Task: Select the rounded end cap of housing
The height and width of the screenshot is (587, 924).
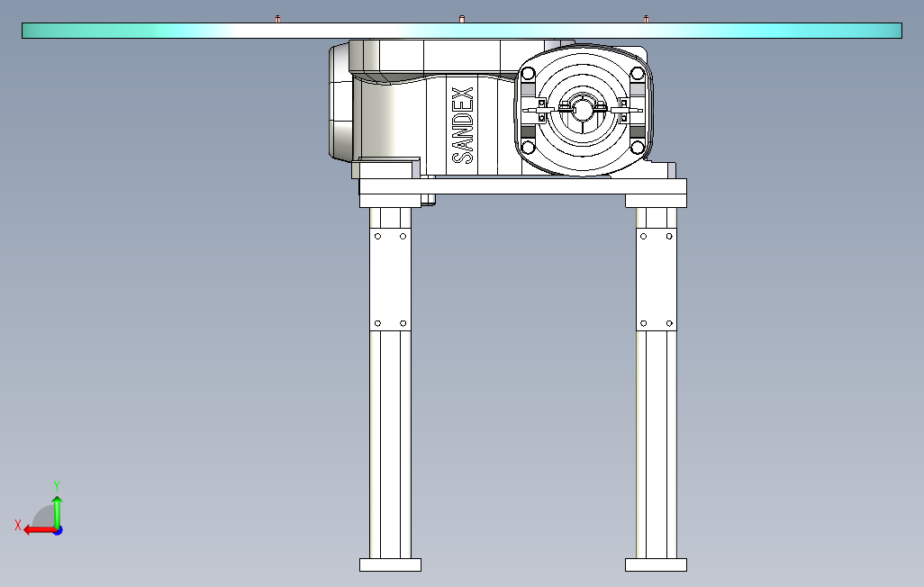Action: 340,102
